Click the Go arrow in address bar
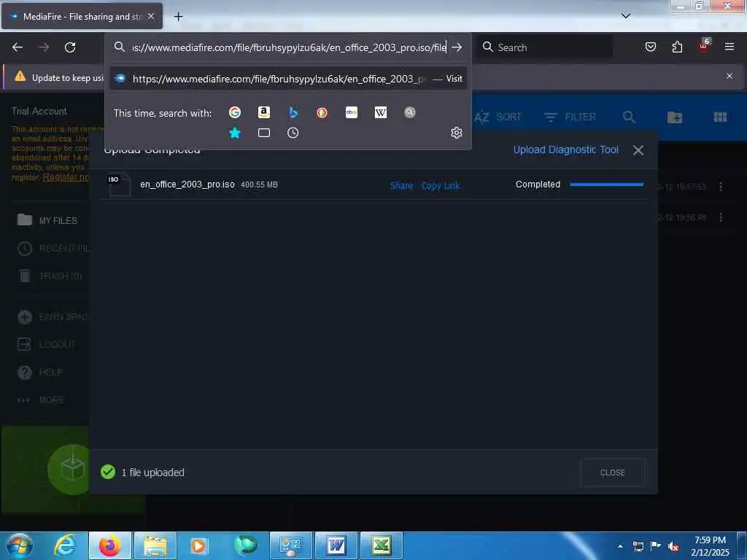This screenshot has height=560, width=747. [x=457, y=47]
